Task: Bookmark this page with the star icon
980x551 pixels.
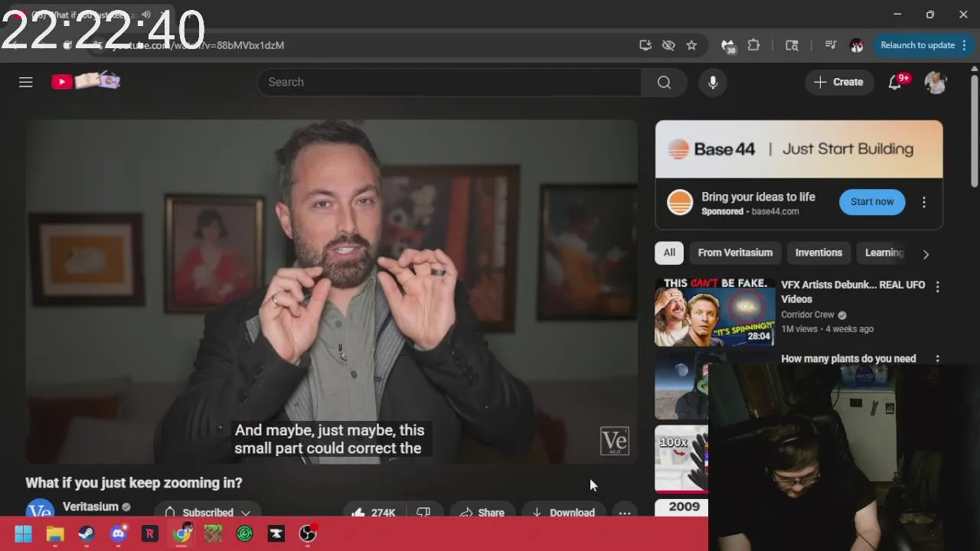Action: (x=691, y=45)
